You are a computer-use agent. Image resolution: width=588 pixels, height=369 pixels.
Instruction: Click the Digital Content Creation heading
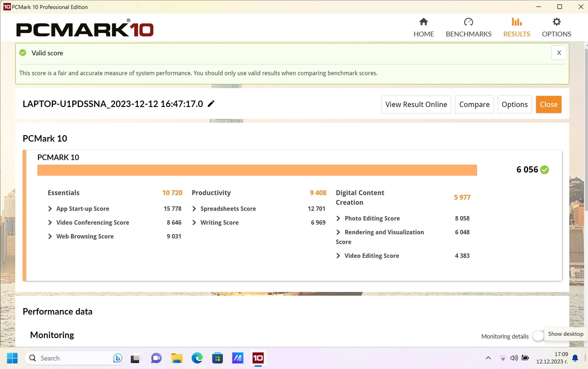[360, 198]
